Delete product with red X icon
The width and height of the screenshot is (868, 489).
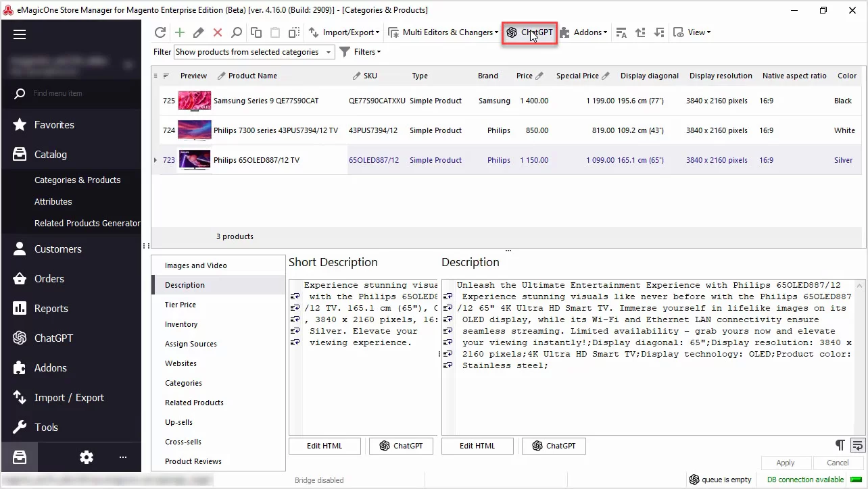218,32
